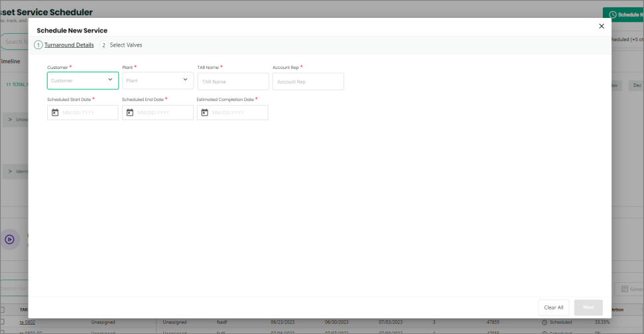This screenshot has height=334, width=644.
Task: Expand the Customer dropdown
Action: [x=109, y=80]
